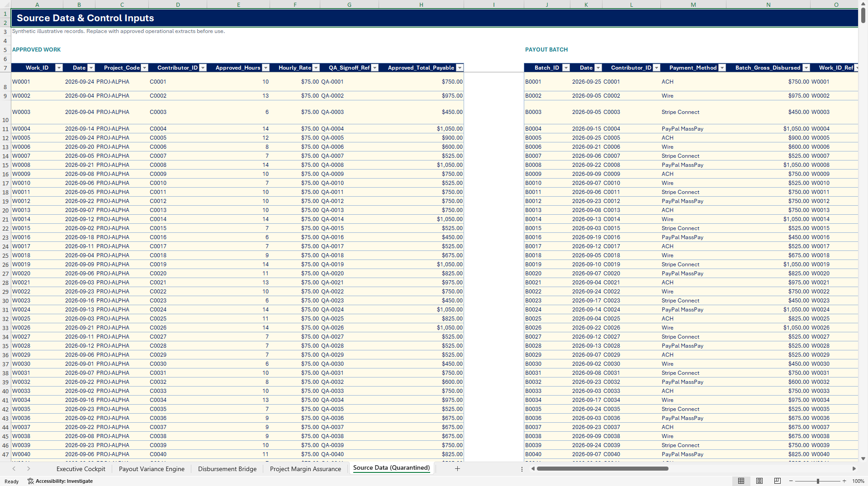Open the Disbursement Bridge sheet tab
Image resolution: width=868 pixels, height=486 pixels.
(227, 469)
